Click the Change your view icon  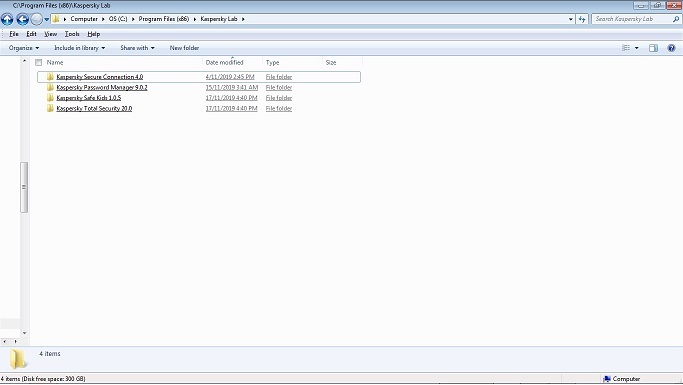point(626,48)
